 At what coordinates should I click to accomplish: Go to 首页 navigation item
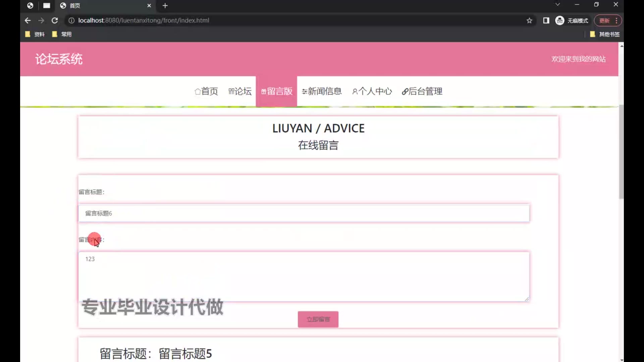coord(206,91)
